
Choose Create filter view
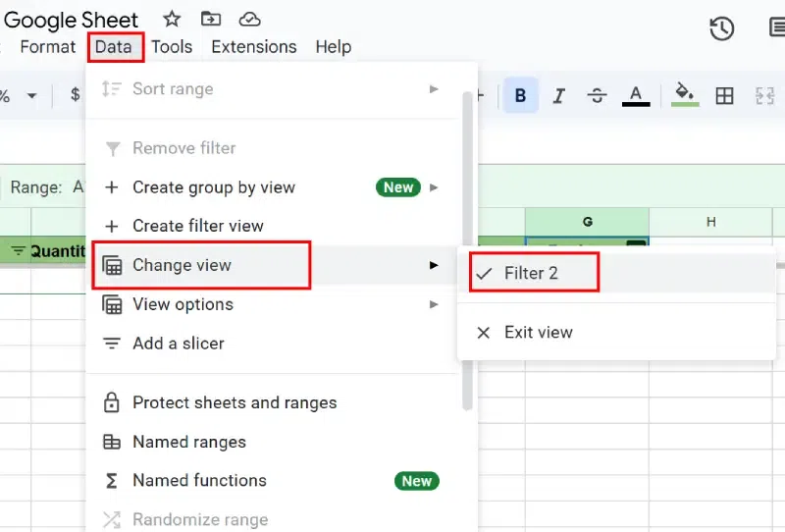coord(197,226)
